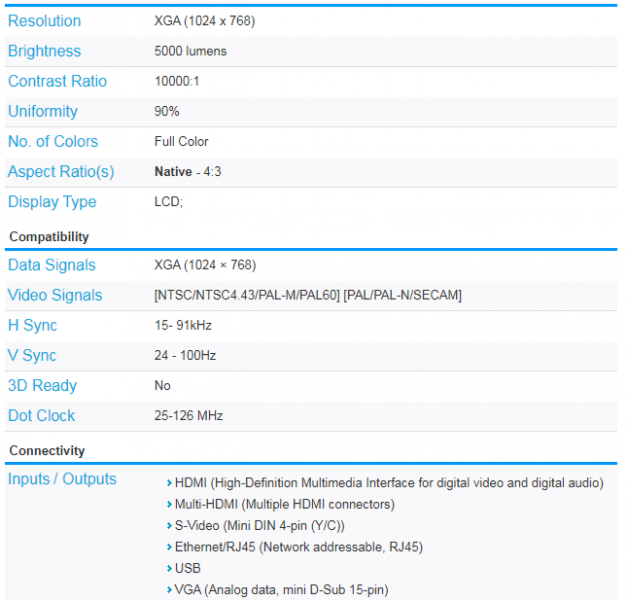Click the 5000 lumens brightness value
Viewport: 628px width, 600px height.
(190, 51)
